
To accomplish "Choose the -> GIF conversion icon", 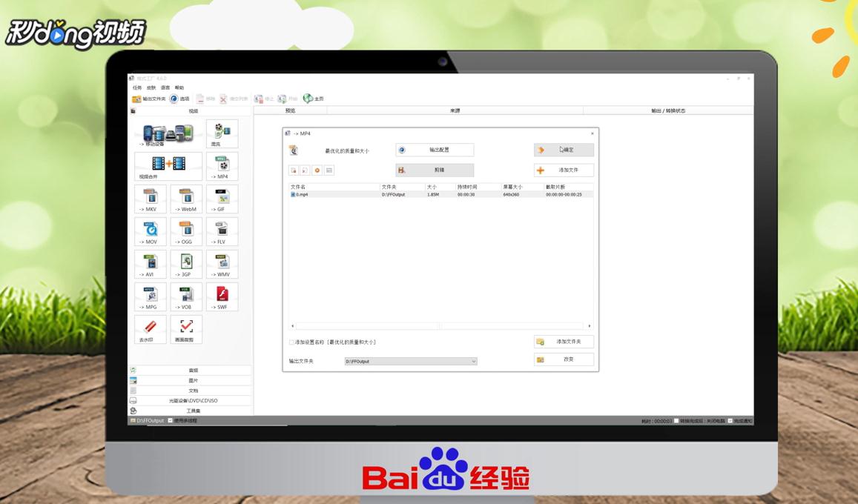I will pos(222,199).
